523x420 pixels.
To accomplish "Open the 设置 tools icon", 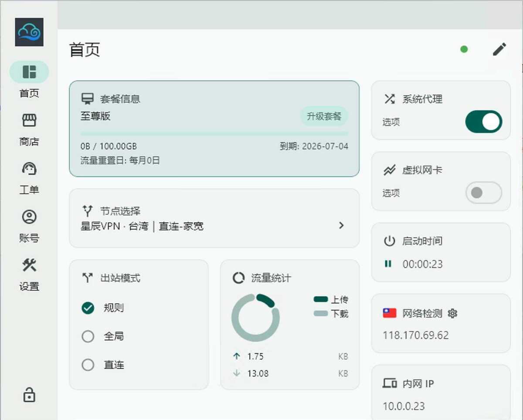I will point(29,265).
